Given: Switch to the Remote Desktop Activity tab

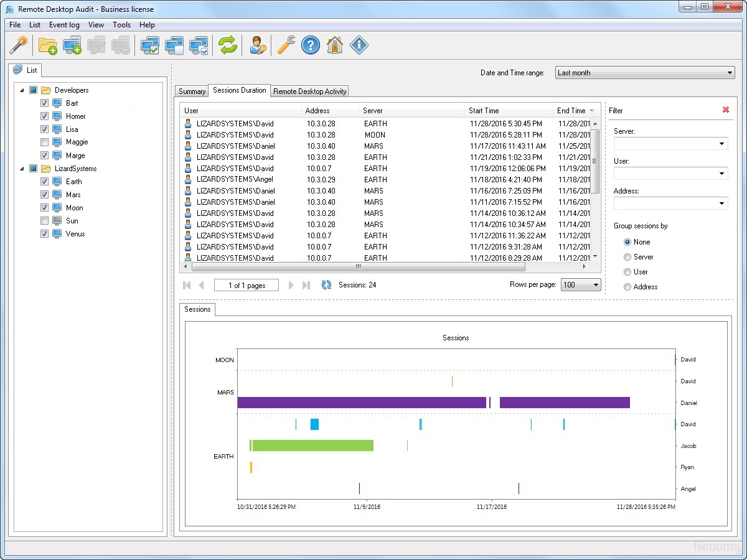Looking at the screenshot, I should [x=309, y=91].
